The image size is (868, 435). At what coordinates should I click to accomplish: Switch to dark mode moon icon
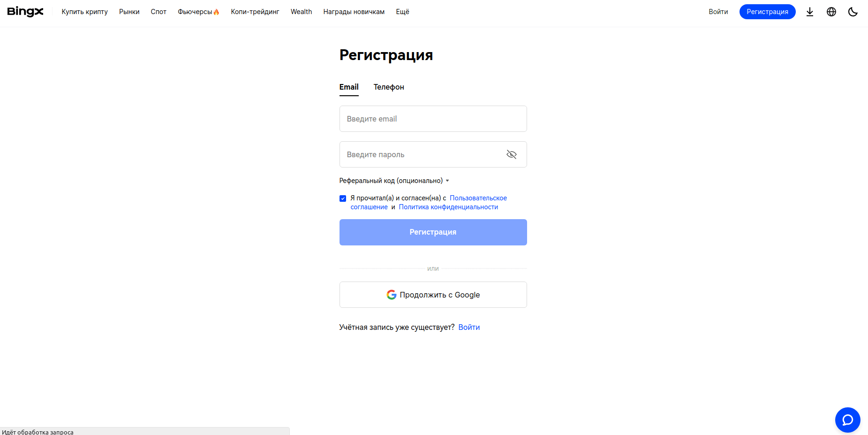tap(853, 12)
